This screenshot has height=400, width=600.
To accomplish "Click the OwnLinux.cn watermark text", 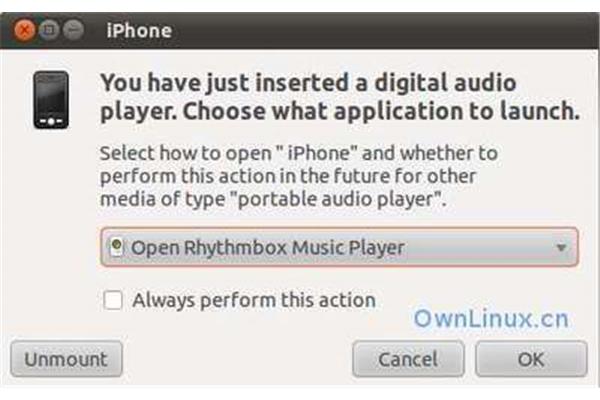I will pyautogui.click(x=491, y=319).
